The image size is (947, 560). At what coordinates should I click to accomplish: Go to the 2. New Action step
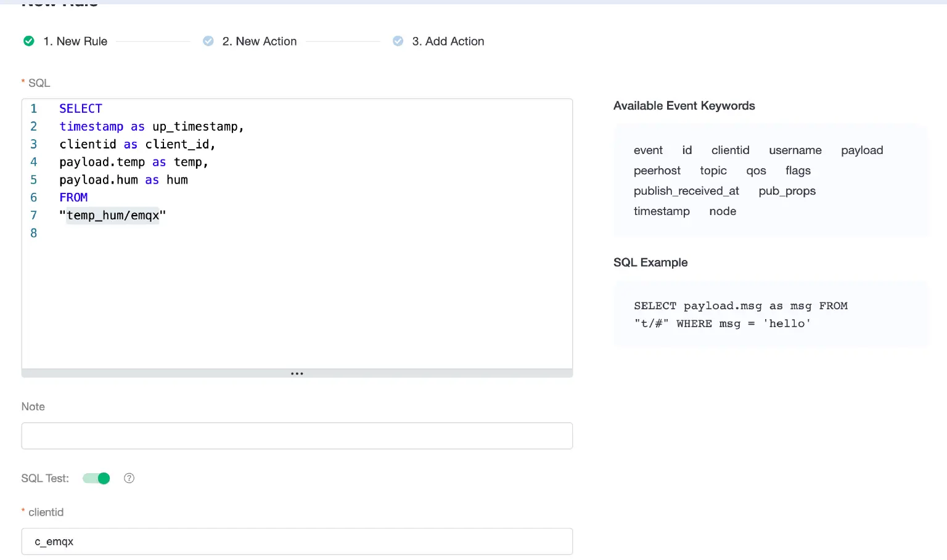(259, 41)
